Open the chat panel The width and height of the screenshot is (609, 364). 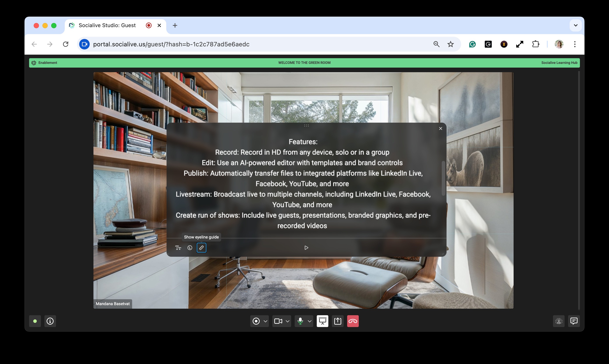574,321
